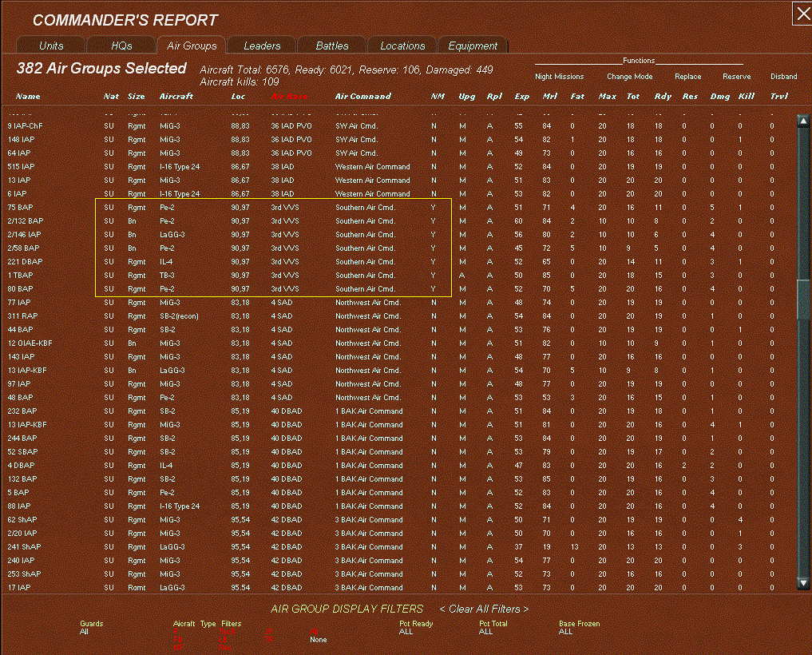This screenshot has width=812, height=655.
Task: Open the Battles tab
Action: pos(332,46)
